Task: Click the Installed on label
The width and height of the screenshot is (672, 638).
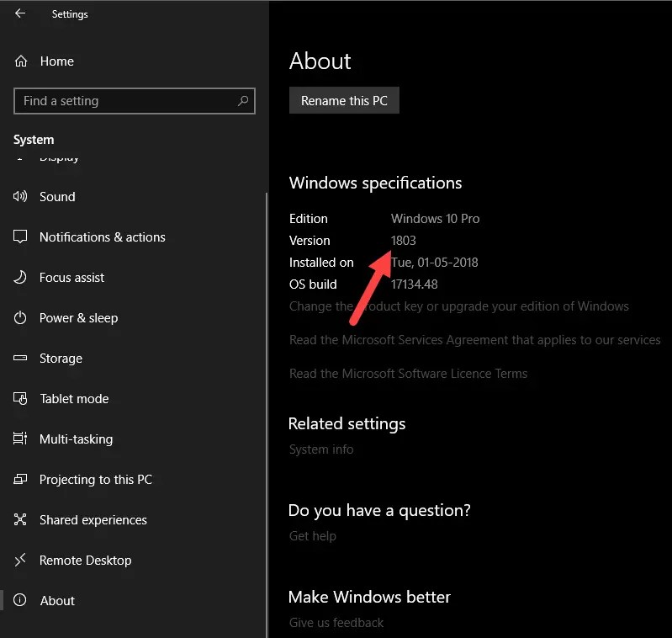Action: click(321, 263)
